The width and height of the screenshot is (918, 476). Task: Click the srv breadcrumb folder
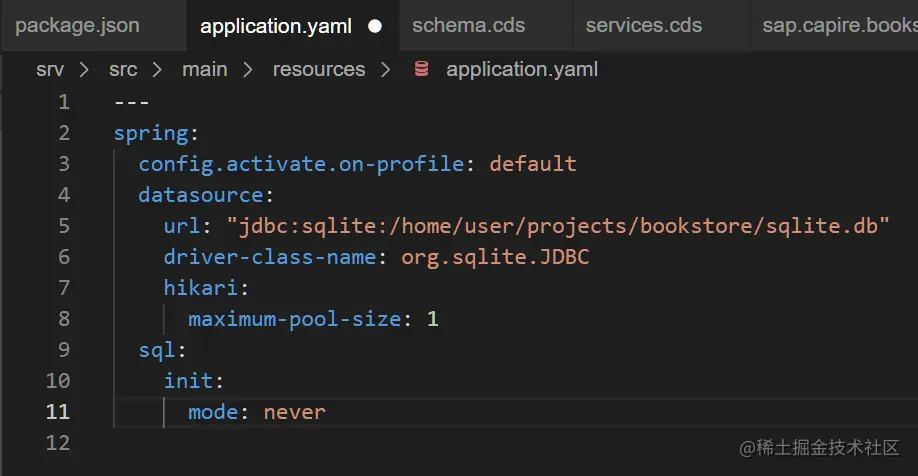[x=49, y=69]
